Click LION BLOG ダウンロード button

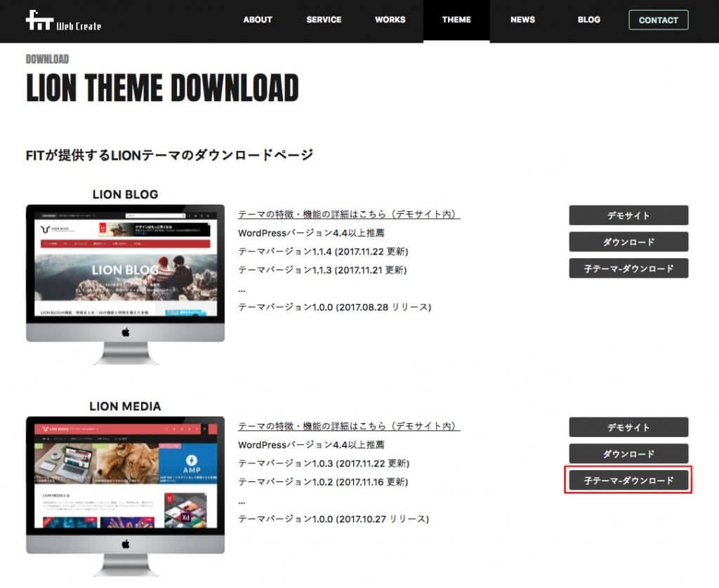[x=628, y=242]
